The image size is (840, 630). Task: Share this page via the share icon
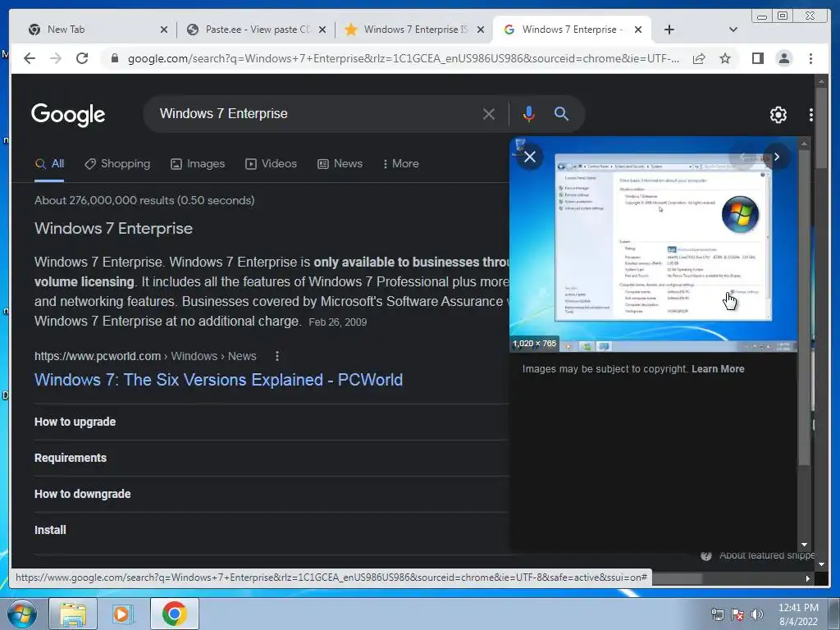click(x=699, y=58)
